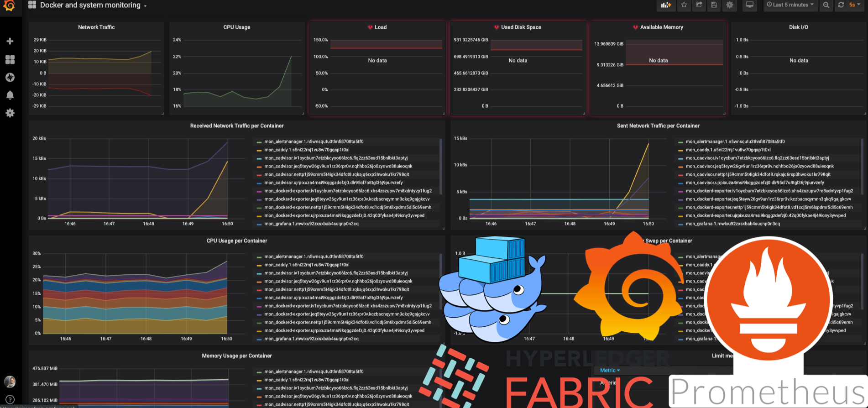
Task: Zoom out time range magnifier icon
Action: pos(826,5)
